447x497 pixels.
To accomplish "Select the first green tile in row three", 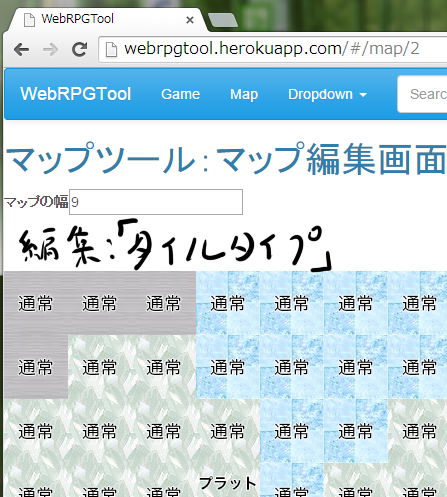I will [36, 431].
